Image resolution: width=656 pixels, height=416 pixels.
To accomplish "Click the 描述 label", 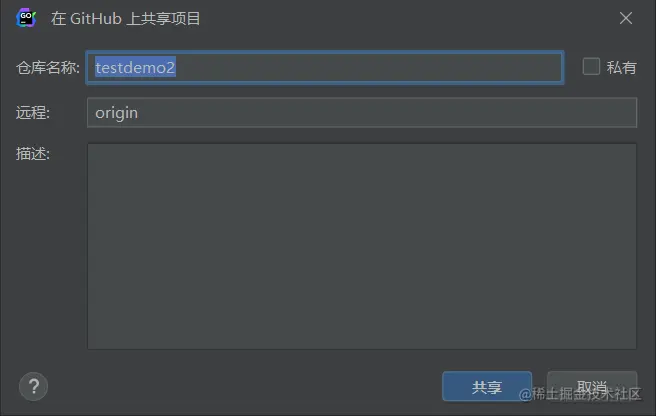I will point(33,154).
